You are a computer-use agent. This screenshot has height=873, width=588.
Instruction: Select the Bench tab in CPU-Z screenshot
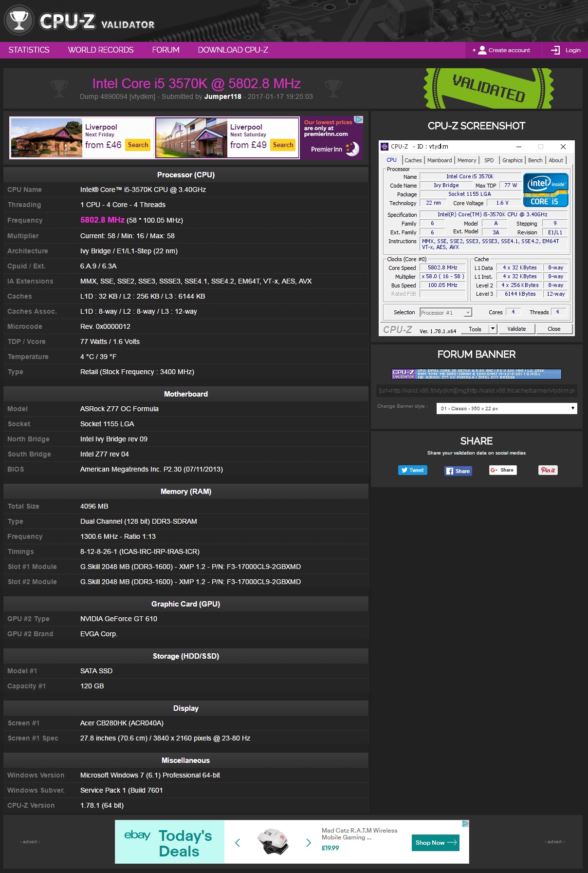535,160
